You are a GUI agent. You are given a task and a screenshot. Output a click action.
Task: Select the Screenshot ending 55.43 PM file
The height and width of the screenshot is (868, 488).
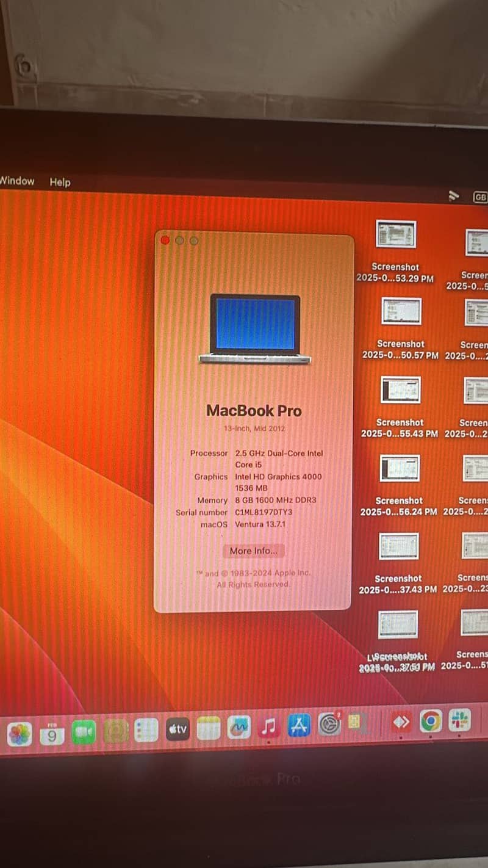(x=400, y=407)
